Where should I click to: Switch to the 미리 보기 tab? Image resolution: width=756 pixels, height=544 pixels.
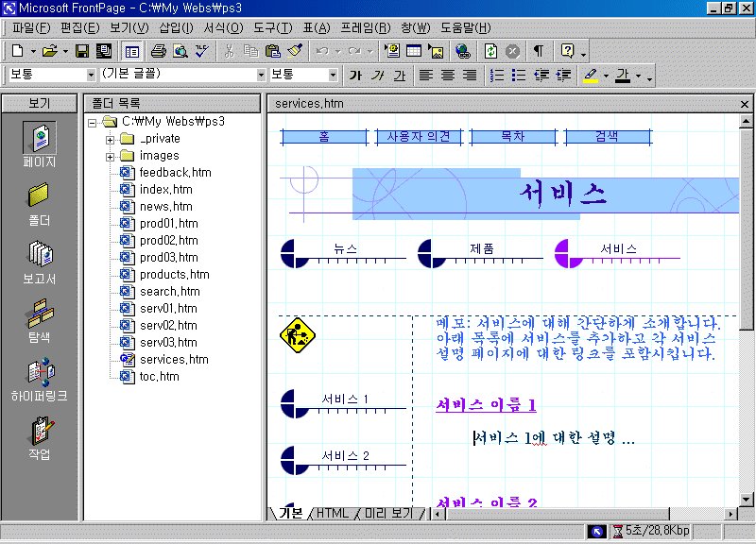[388, 513]
